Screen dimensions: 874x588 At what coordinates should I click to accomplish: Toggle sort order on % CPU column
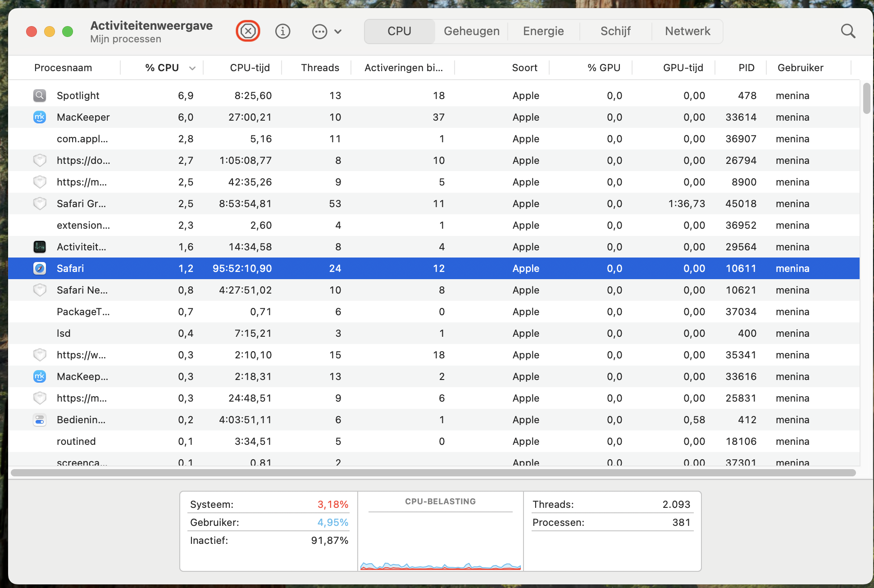coord(162,68)
